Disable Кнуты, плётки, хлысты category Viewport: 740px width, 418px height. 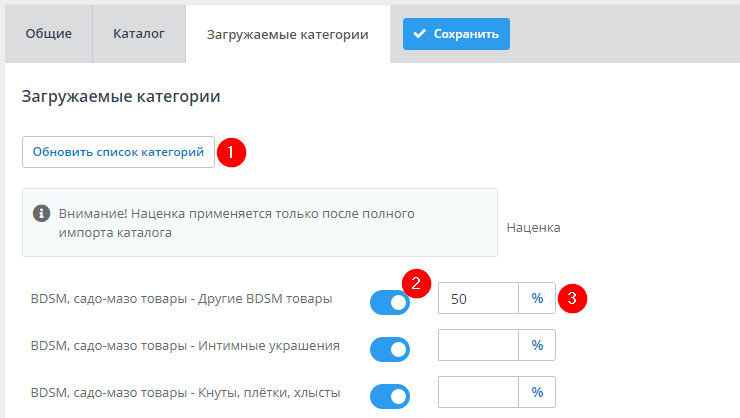[x=389, y=396]
